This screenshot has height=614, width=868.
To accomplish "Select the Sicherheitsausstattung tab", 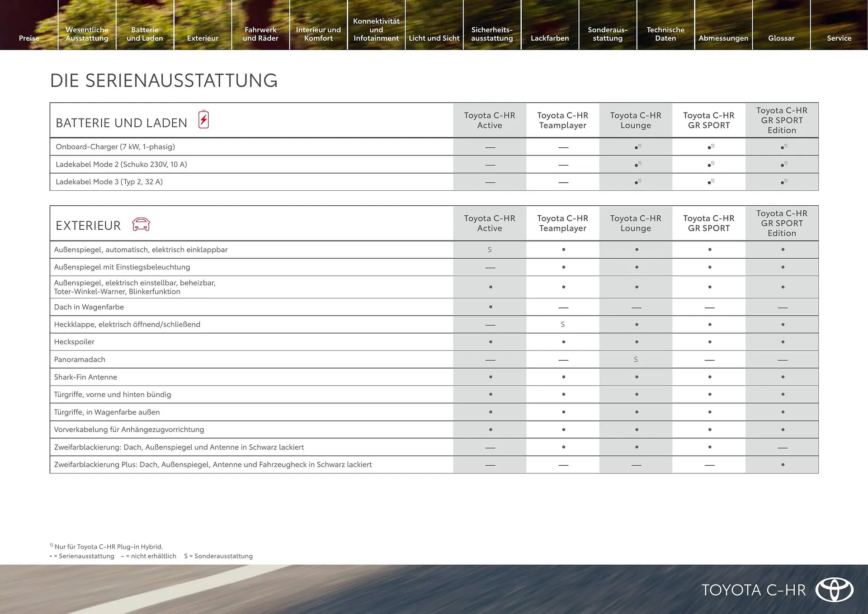I will [x=492, y=34].
